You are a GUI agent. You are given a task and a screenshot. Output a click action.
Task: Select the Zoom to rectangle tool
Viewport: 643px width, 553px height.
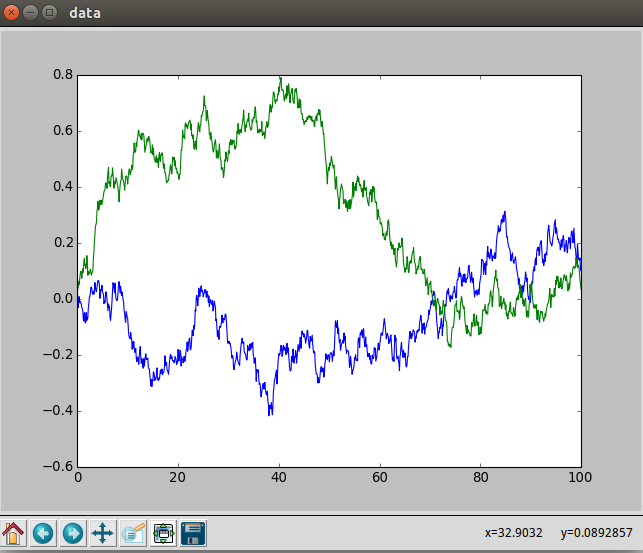tap(133, 533)
